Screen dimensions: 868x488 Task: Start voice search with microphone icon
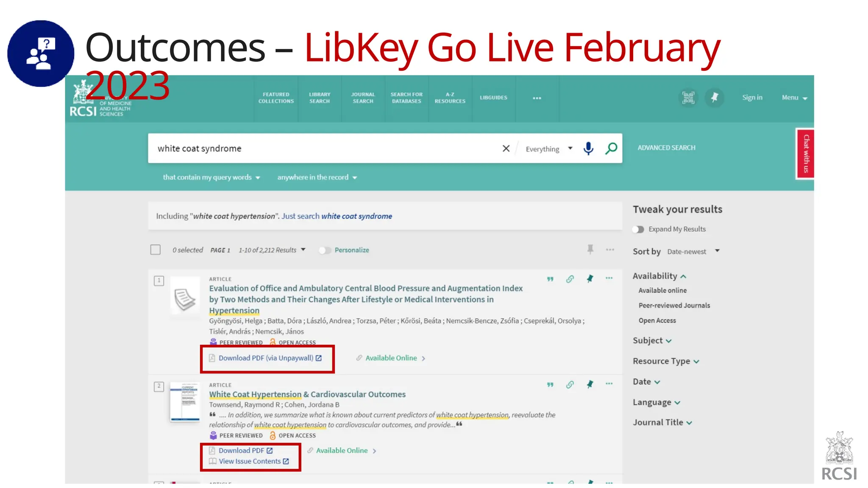tap(588, 148)
